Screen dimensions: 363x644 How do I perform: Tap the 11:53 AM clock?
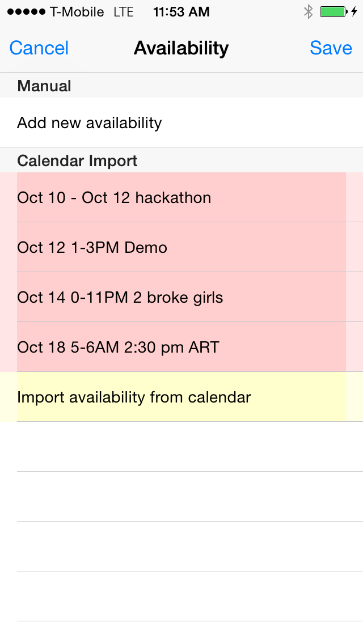(181, 12)
